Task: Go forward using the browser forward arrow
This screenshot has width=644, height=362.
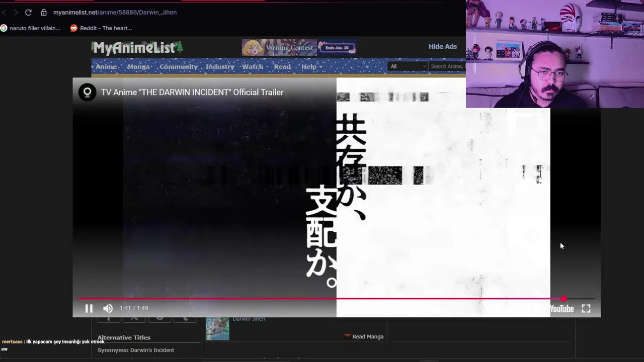Action: click(x=16, y=12)
